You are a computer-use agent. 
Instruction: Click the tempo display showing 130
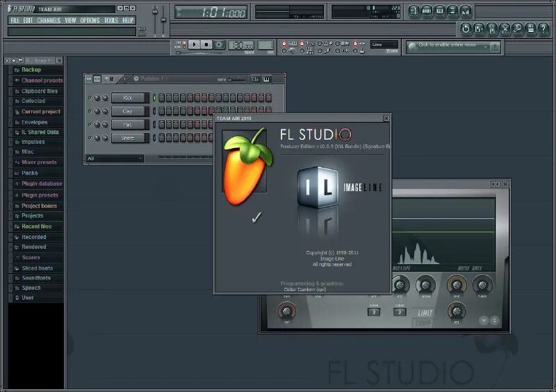coord(240,45)
